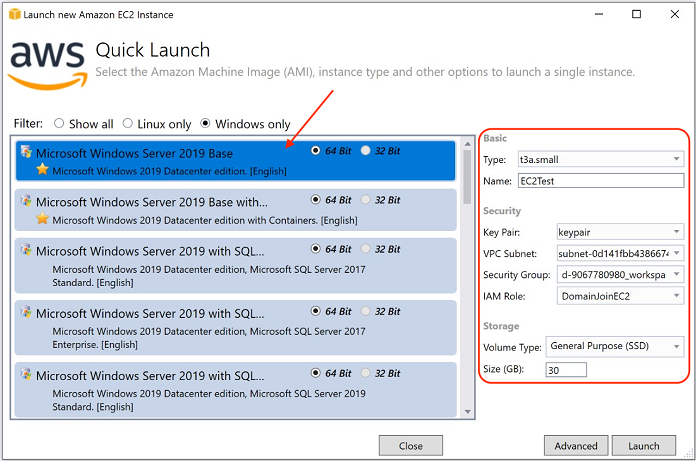The height and width of the screenshot is (461, 696).
Task: Click the Launch button
Action: click(x=644, y=445)
